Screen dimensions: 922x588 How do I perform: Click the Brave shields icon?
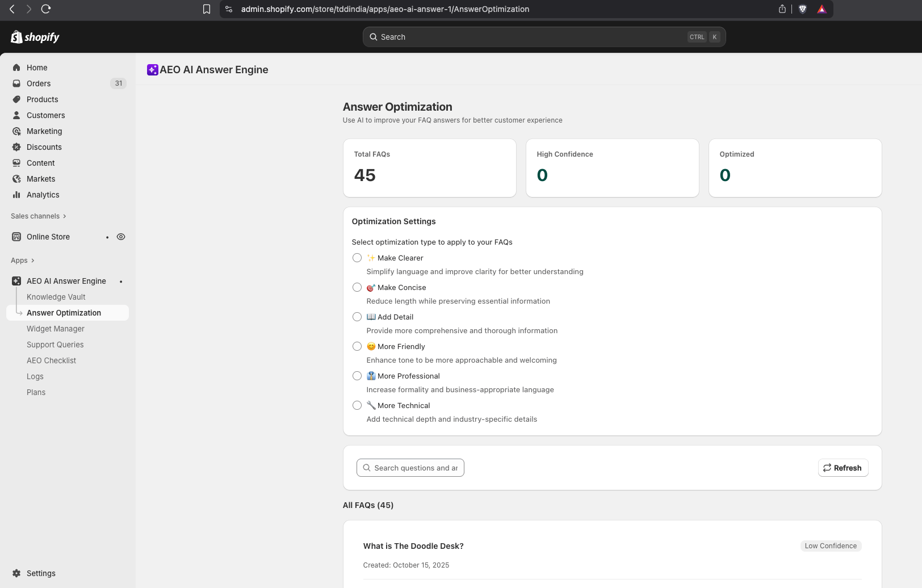click(x=803, y=9)
